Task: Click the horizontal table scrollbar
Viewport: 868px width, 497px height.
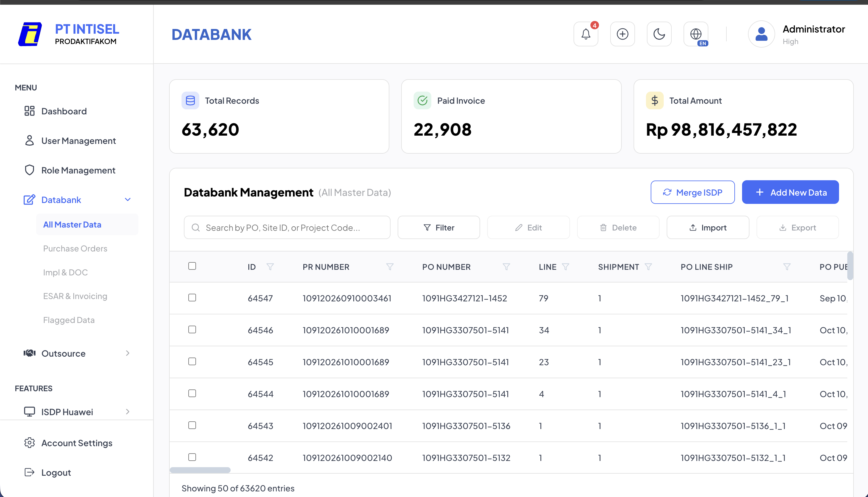Action: [200, 470]
